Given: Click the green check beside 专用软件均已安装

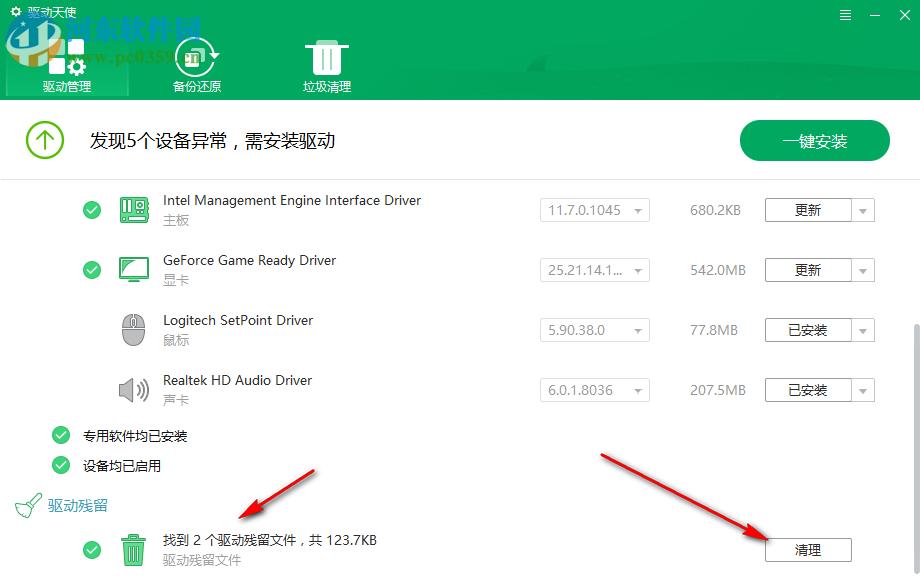Looking at the screenshot, I should pyautogui.click(x=60, y=435).
